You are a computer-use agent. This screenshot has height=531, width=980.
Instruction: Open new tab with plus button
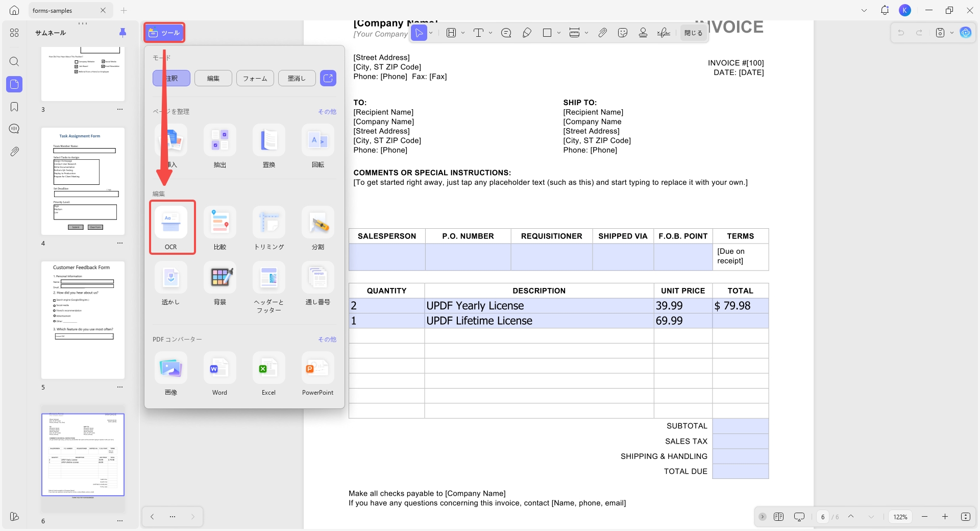(124, 10)
